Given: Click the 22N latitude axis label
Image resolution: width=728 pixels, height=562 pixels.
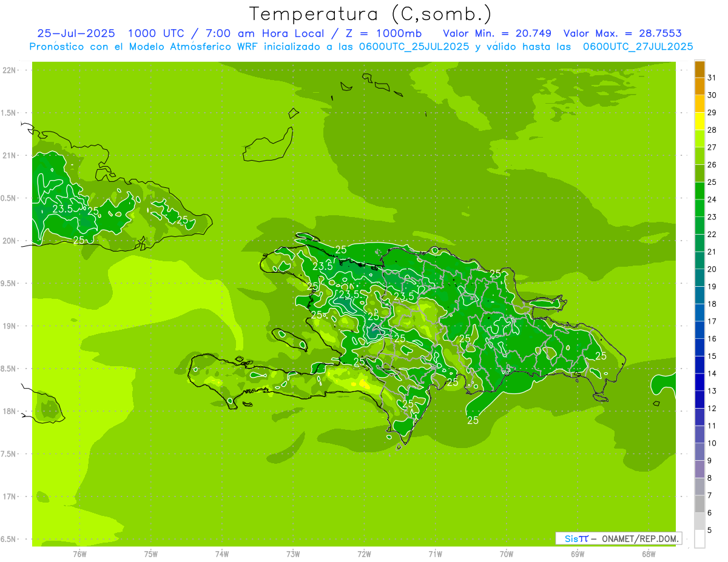Looking at the screenshot, I should (x=9, y=70).
